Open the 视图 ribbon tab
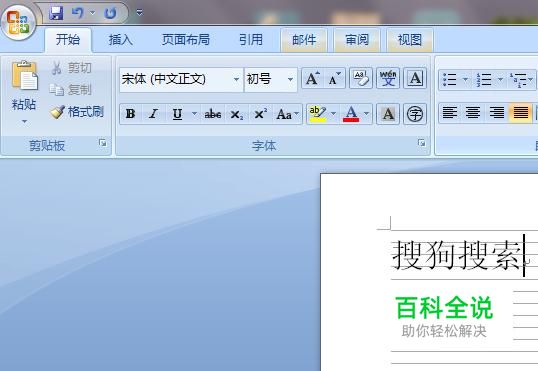This screenshot has width=538, height=371. 410,40
